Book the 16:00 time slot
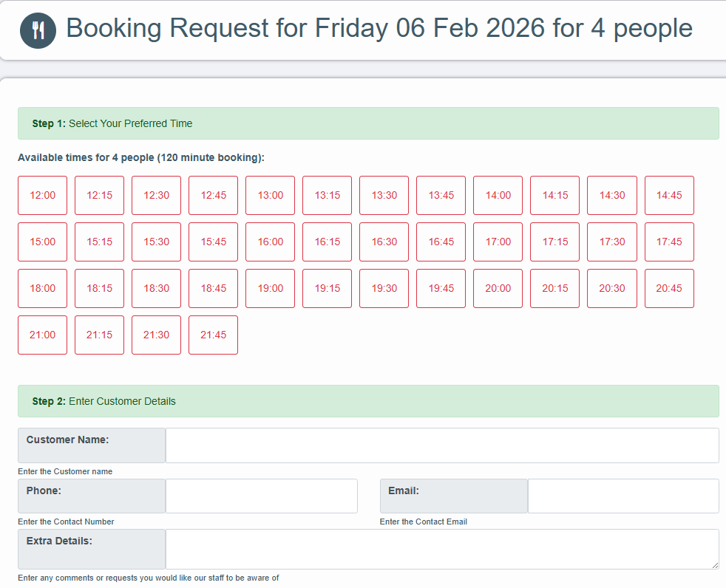 click(x=270, y=242)
